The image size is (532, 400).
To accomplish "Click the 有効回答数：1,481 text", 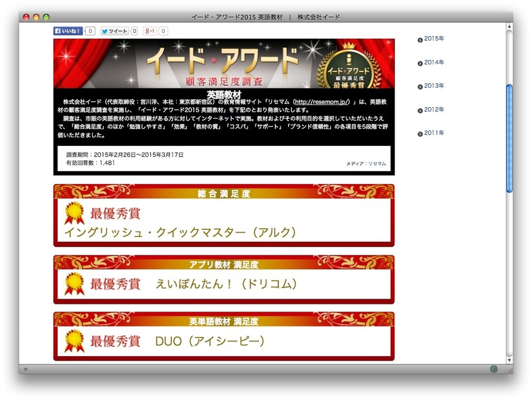I will point(90,163).
